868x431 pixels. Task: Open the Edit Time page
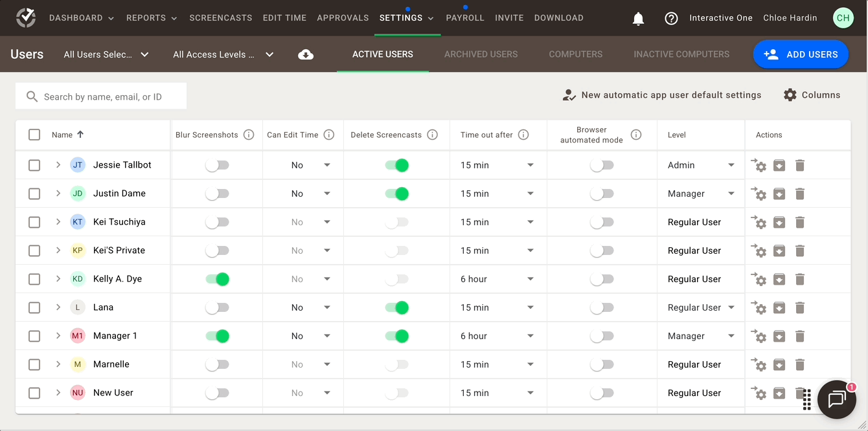click(x=284, y=18)
